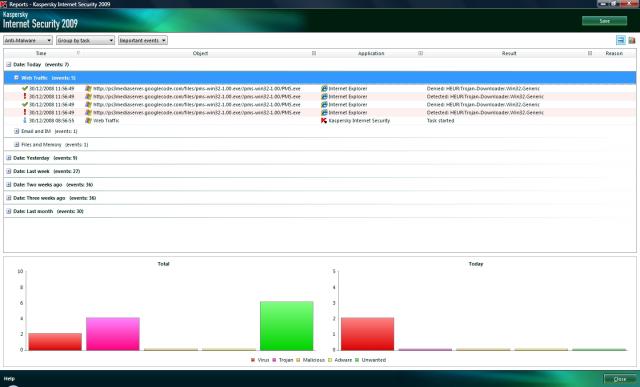Click Internet Explorer icon in first Denied row
The width and height of the screenshot is (640, 387).
tap(324, 88)
